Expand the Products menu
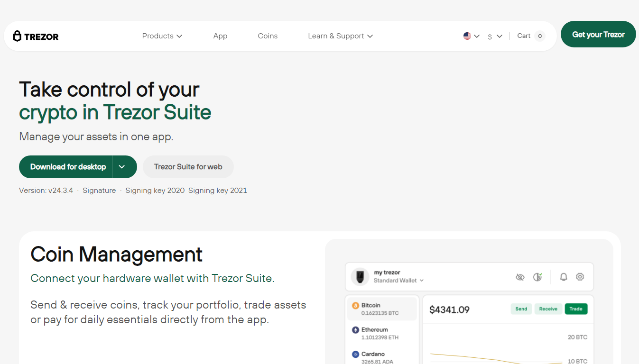The height and width of the screenshot is (364, 639). point(162,36)
